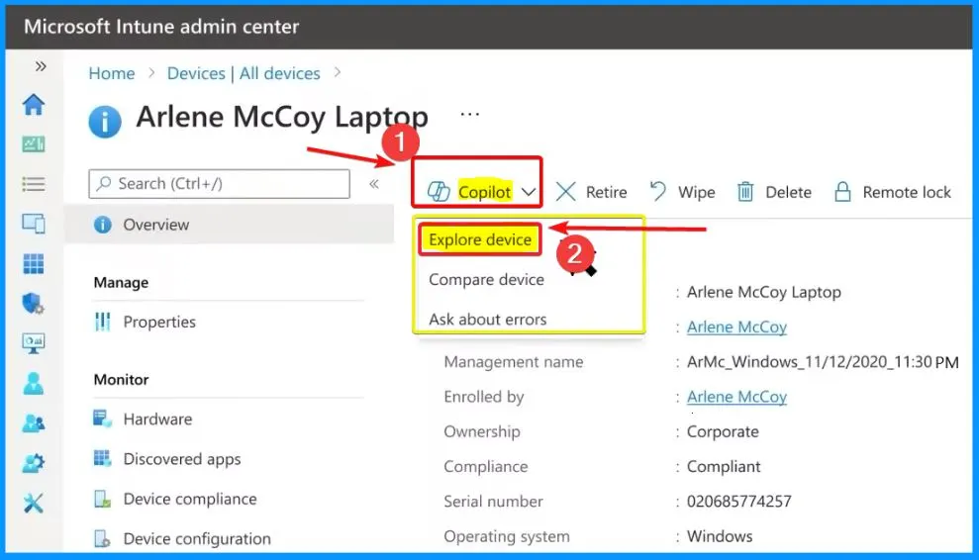
Task: Click the Manage section heading
Action: (x=121, y=283)
